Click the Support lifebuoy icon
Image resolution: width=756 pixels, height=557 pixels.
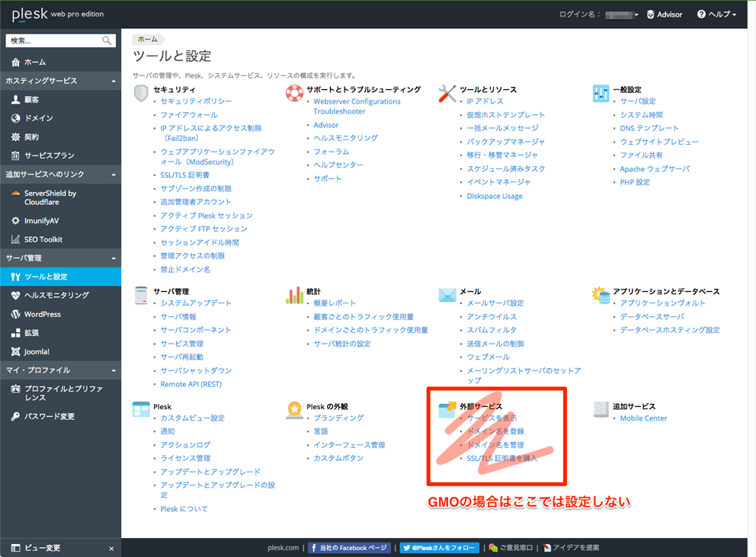(x=294, y=94)
